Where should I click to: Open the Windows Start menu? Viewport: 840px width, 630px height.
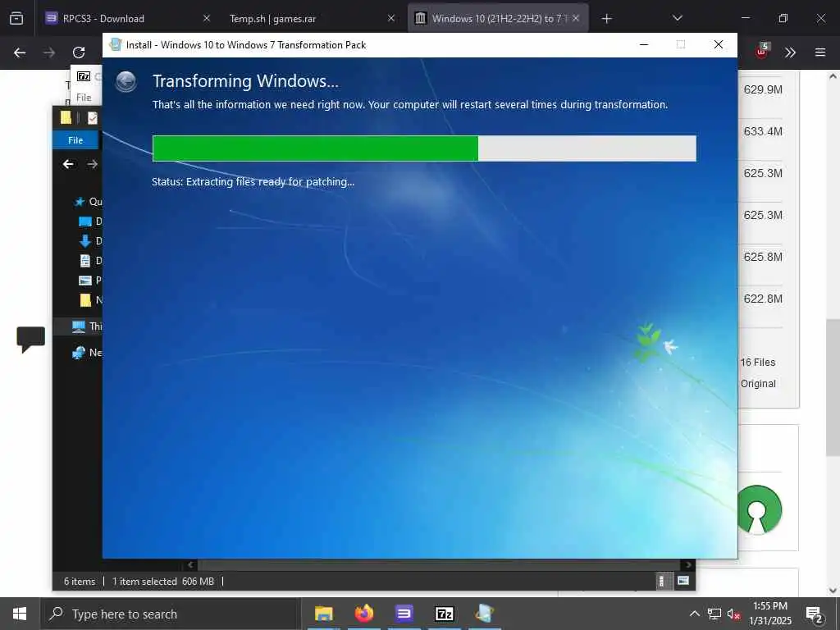tap(20, 614)
